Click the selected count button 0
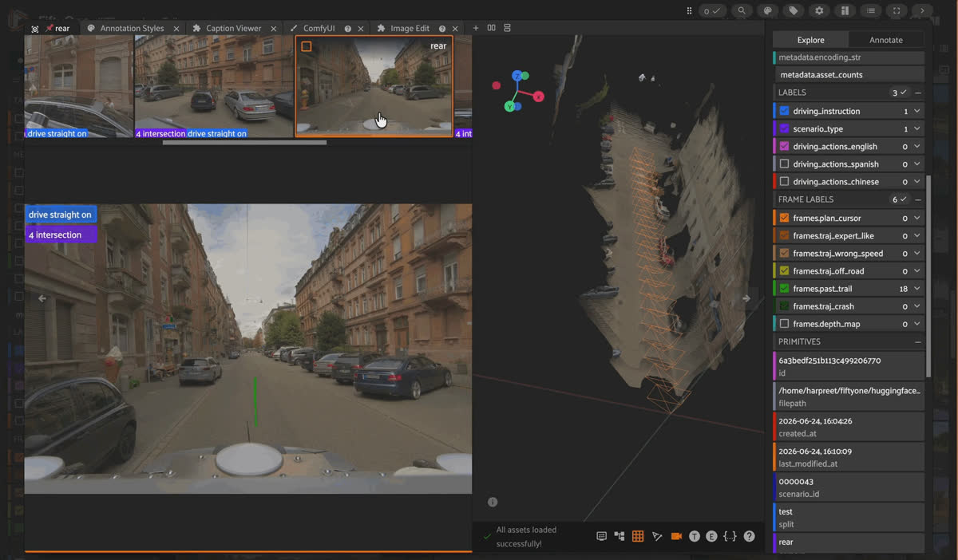Viewport: 958px width, 560px height. point(713,11)
